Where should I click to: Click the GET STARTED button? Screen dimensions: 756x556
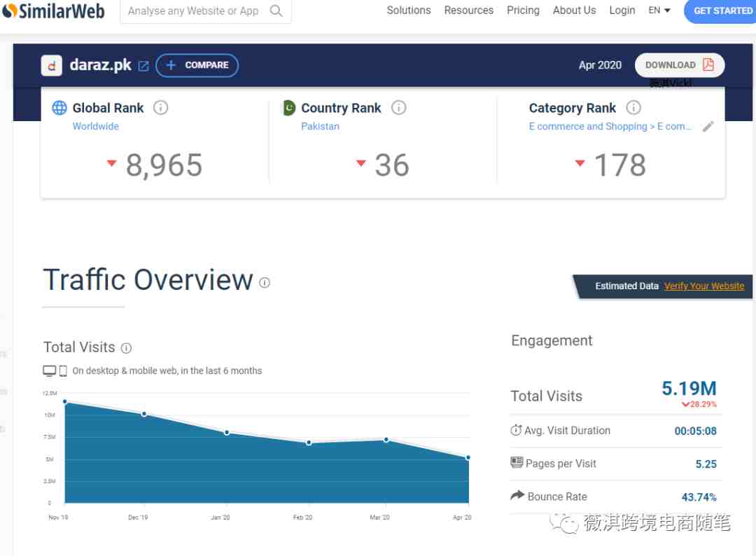(720, 11)
